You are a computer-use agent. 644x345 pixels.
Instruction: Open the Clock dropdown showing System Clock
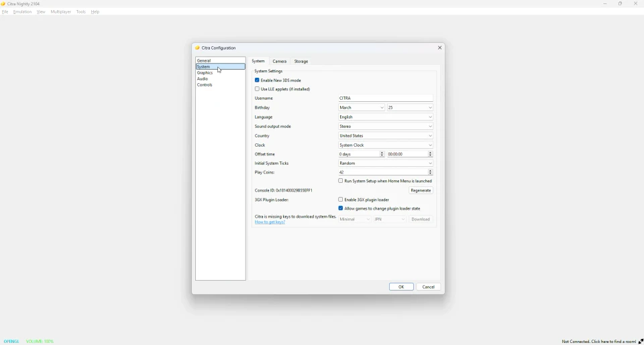(x=385, y=145)
